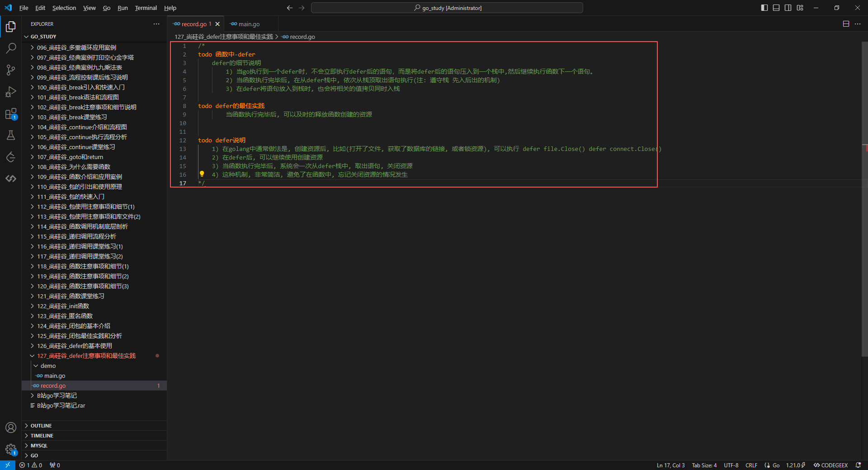This screenshot has height=470, width=868.
Task: Open the Manage gear settings
Action: click(x=11, y=449)
